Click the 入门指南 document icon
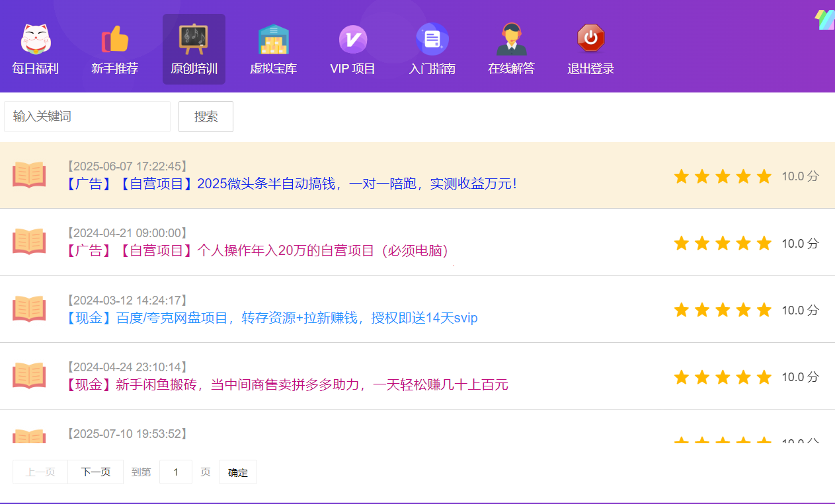 (x=432, y=38)
